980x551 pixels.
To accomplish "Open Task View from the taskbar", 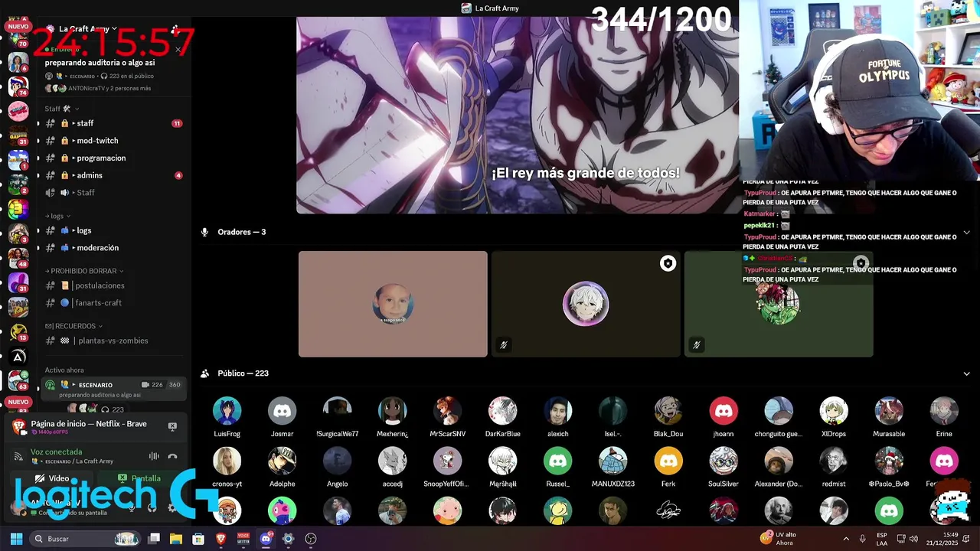I will pyautogui.click(x=154, y=539).
